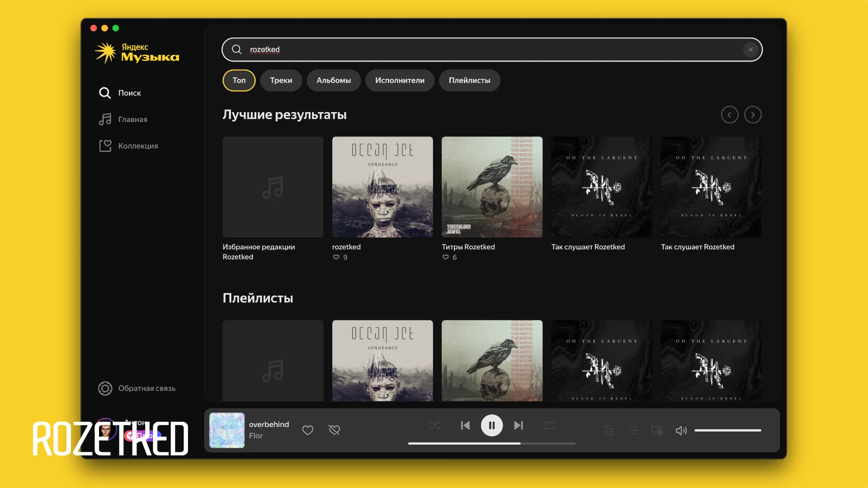Image resolution: width=868 pixels, height=488 pixels.
Task: Like the overbehind track with heart
Action: point(308,430)
